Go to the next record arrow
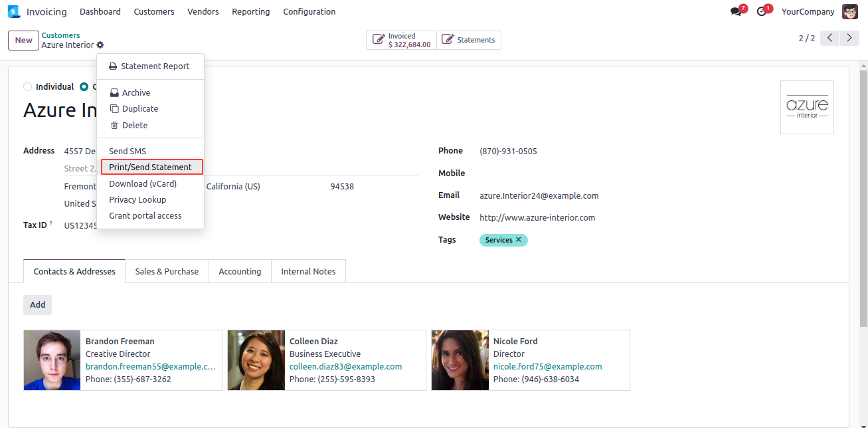The height and width of the screenshot is (428, 868). click(x=850, y=39)
